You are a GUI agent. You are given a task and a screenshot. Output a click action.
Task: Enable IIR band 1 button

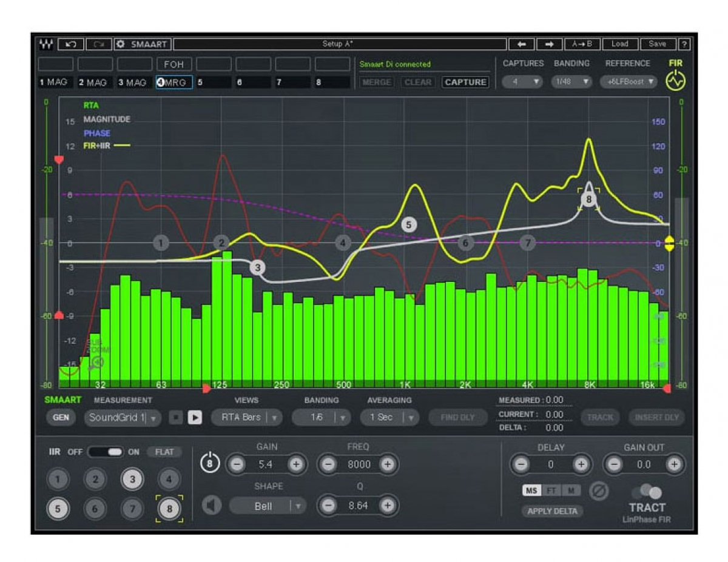click(x=58, y=480)
